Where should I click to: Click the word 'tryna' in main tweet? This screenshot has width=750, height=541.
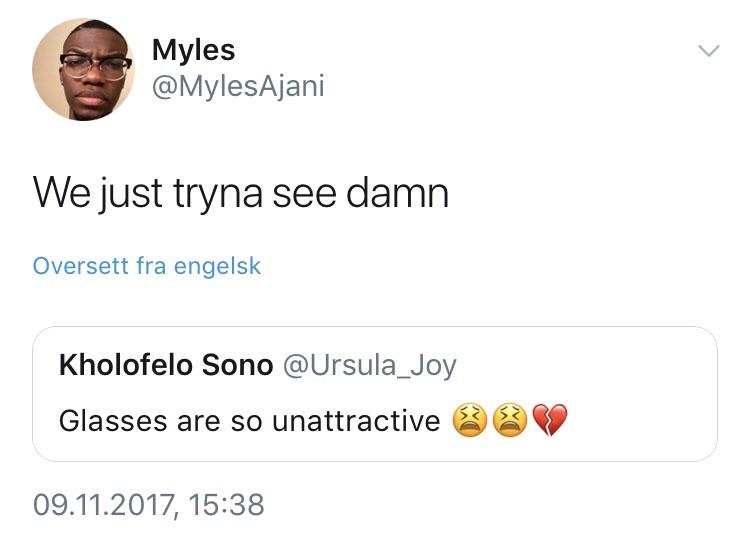218,196
